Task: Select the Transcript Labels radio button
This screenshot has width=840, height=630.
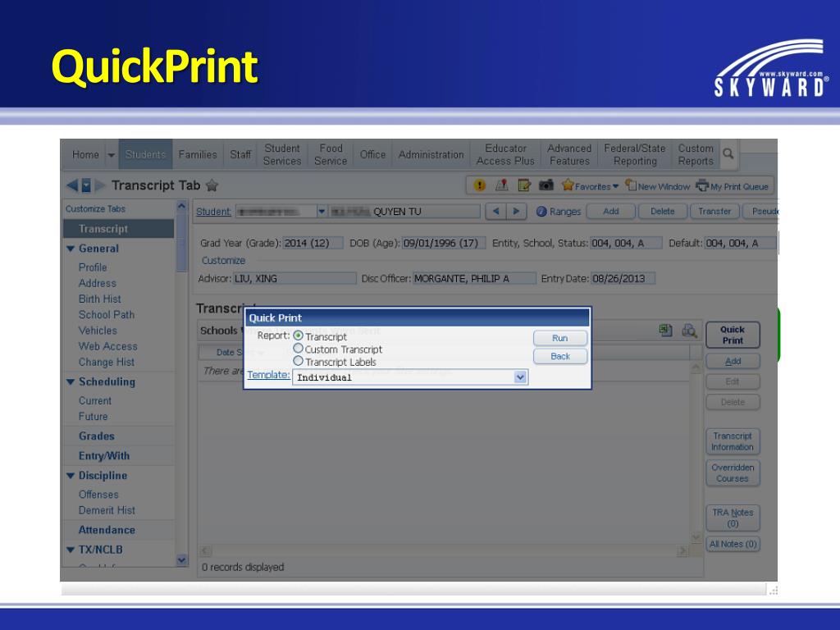Action: pyautogui.click(x=299, y=361)
